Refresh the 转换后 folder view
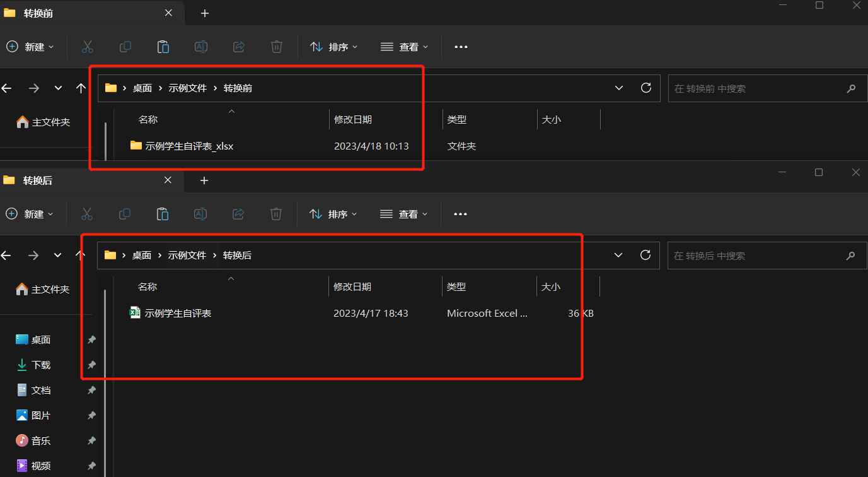868x477 pixels. 645,255
